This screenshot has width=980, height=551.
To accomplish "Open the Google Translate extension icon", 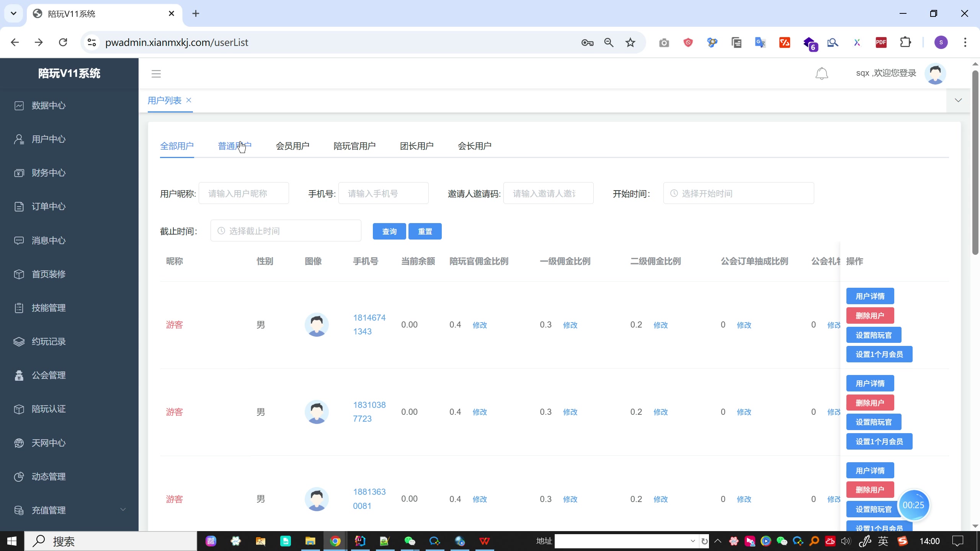I will coord(760,42).
